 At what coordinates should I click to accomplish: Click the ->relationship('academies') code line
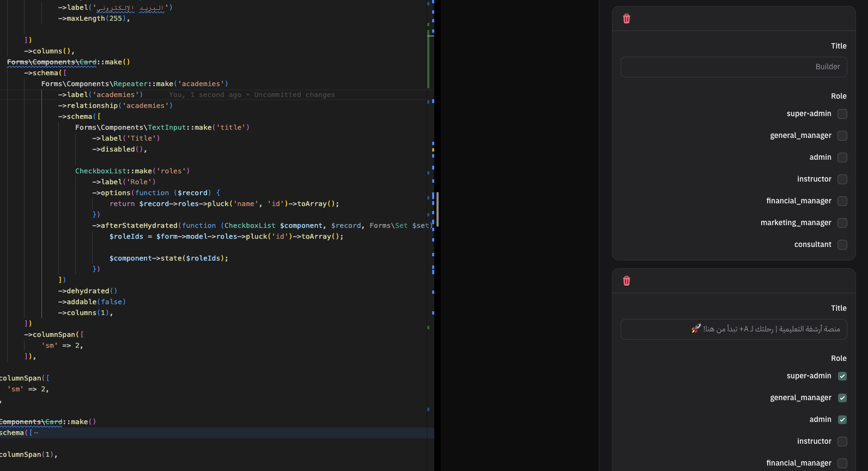pos(116,106)
